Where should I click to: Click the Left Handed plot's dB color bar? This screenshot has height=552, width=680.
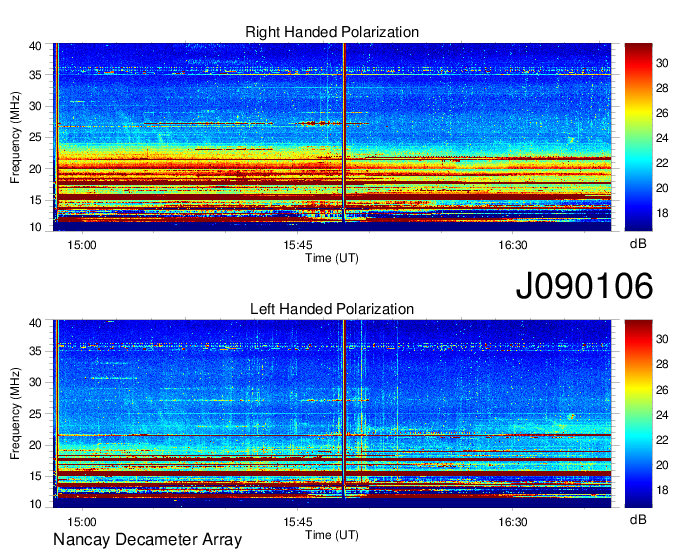pyautogui.click(x=638, y=414)
